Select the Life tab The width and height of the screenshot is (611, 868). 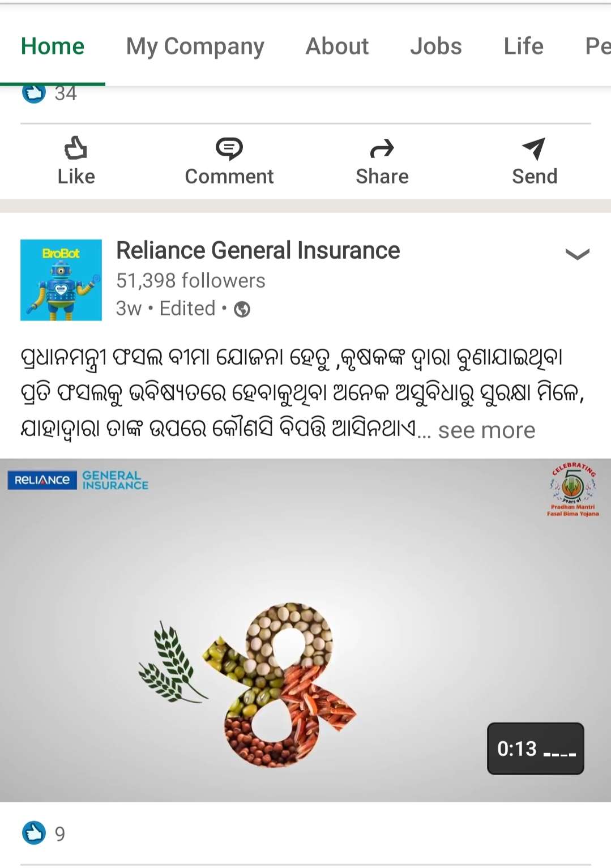(x=524, y=46)
